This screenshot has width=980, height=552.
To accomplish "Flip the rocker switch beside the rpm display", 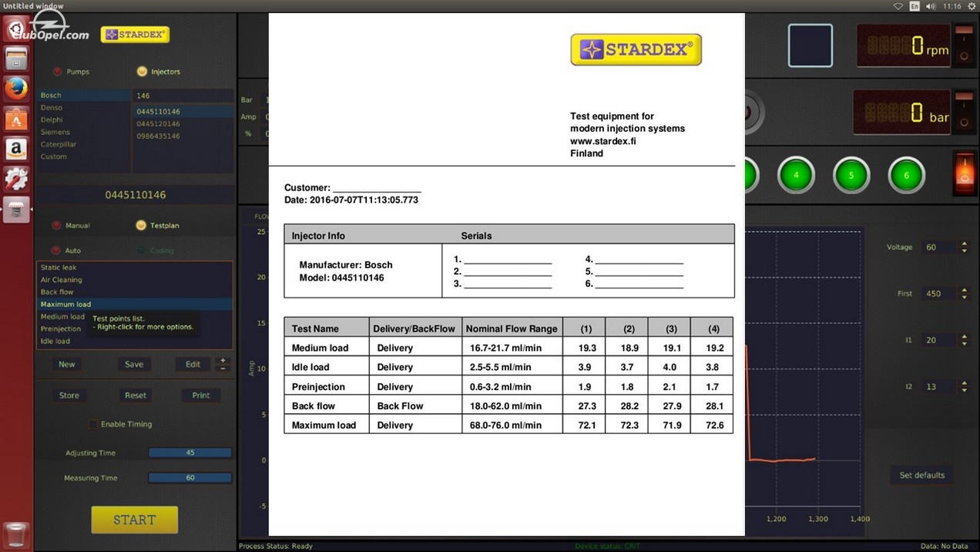I will 963,44.
